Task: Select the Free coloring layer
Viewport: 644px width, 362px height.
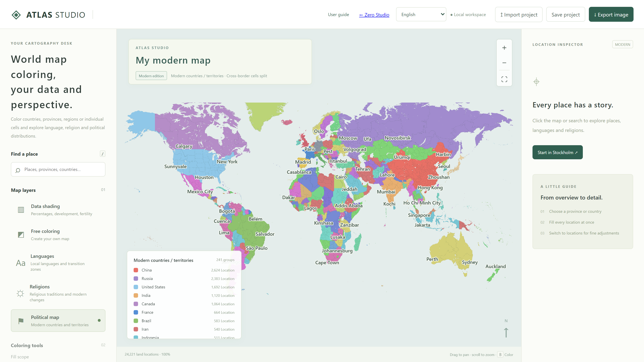Action: (x=58, y=234)
